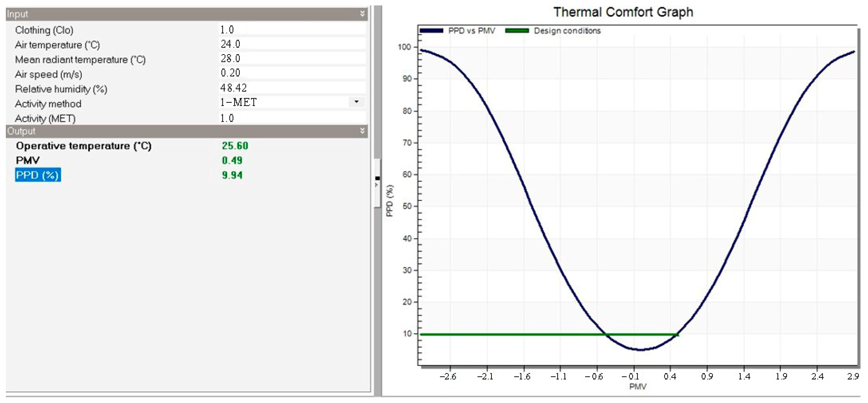Open the Activity method dropdown arrow

click(x=356, y=102)
